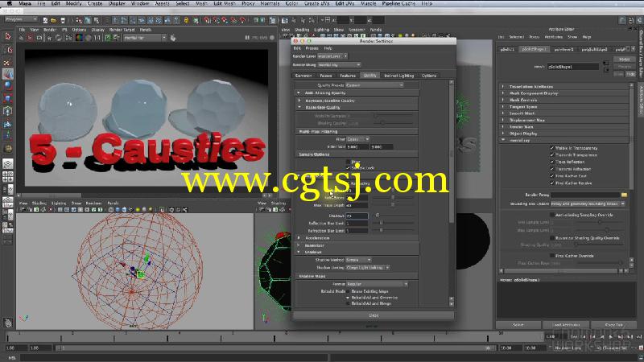The width and height of the screenshot is (644, 362).
Task: Toggle Transmit Refraction checkbox
Action: click(552, 169)
